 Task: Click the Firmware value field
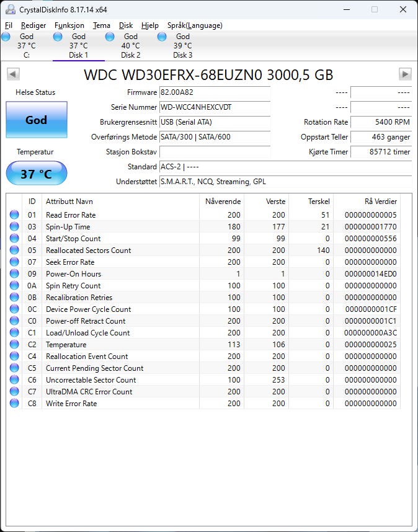pos(215,92)
